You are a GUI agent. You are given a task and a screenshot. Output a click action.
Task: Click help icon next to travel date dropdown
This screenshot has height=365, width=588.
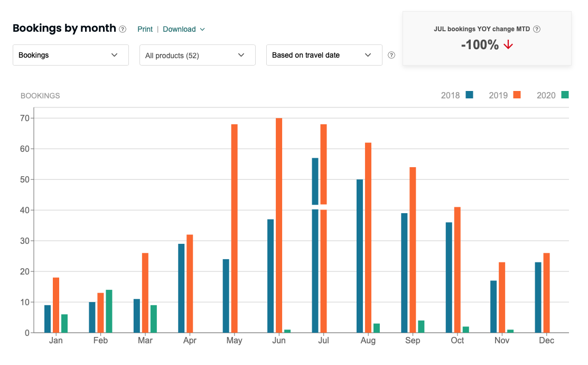391,55
